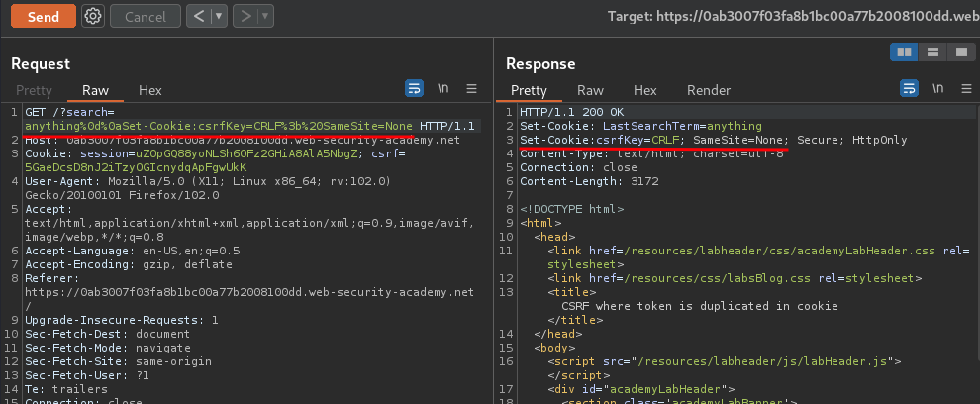This screenshot has width=980, height=404.
Task: Select top-bottom stacked layout icon
Action: tap(932, 52)
